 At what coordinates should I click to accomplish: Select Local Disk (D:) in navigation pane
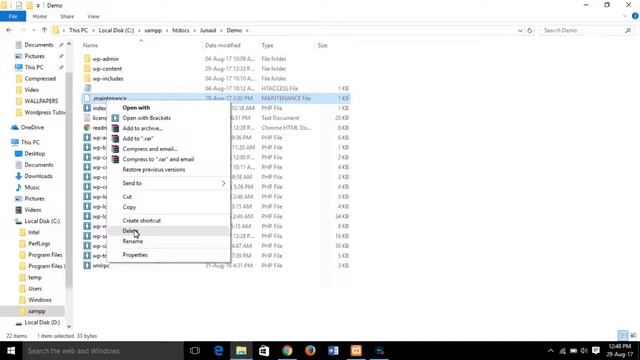point(42,322)
